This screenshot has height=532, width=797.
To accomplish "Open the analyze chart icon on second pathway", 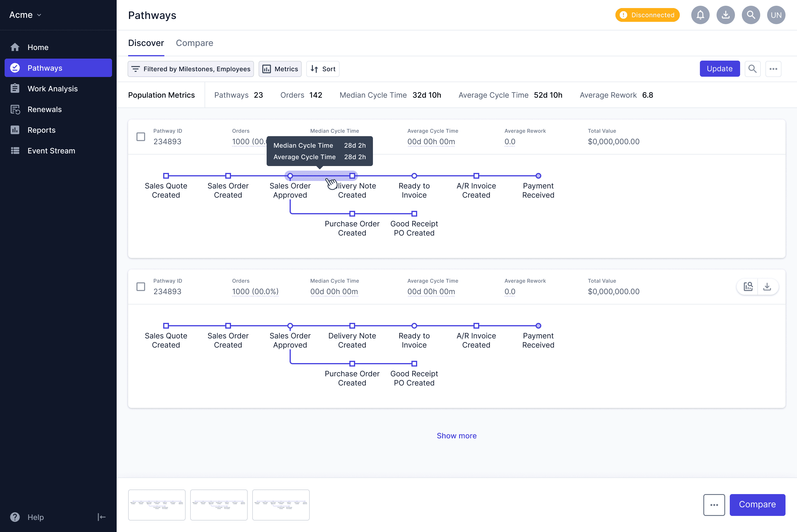I will pos(748,287).
